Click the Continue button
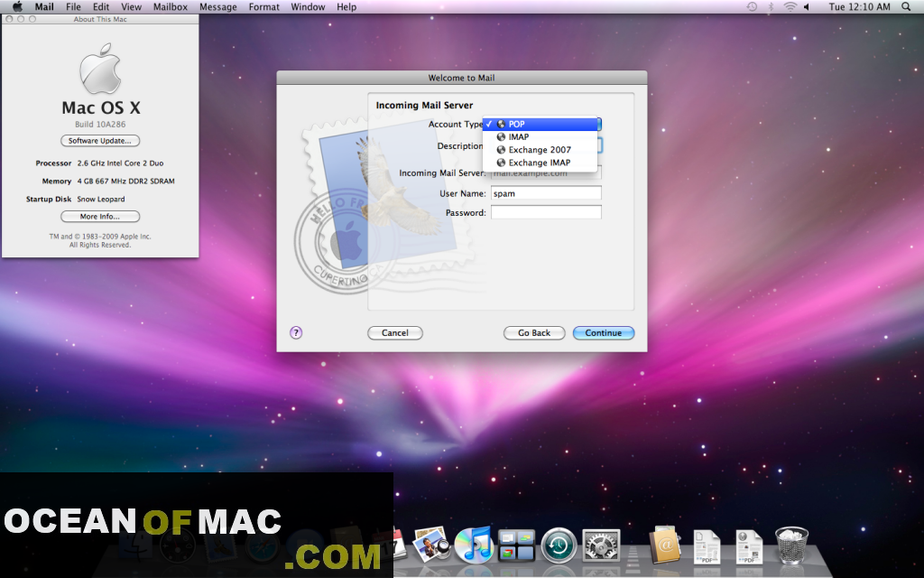924x578 pixels. [x=604, y=332]
